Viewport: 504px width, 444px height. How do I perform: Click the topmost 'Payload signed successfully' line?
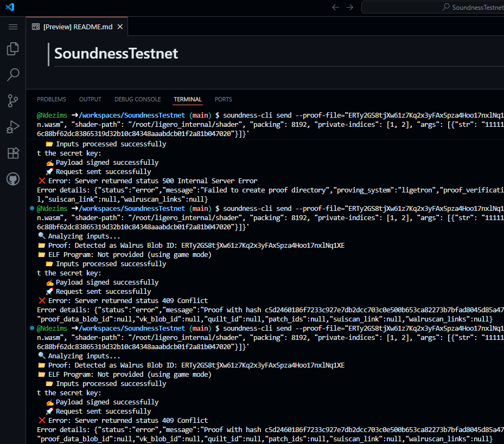coord(102,163)
